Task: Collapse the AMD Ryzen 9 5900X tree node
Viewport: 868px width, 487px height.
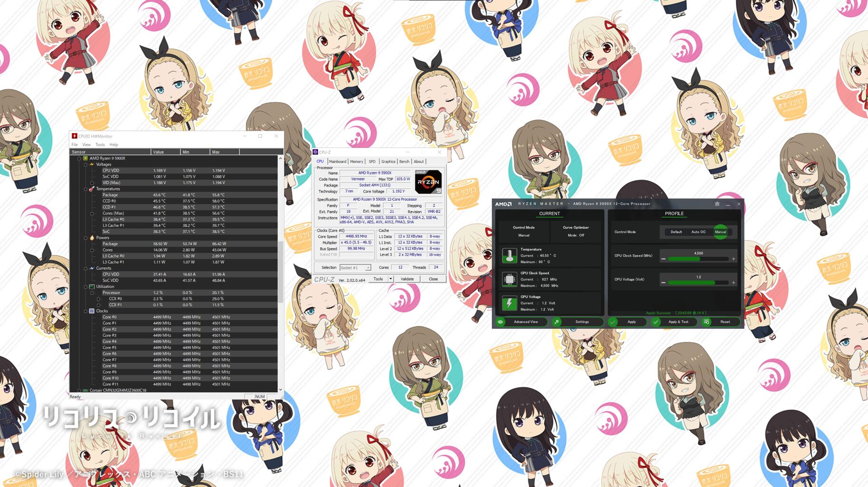Action: (x=79, y=158)
